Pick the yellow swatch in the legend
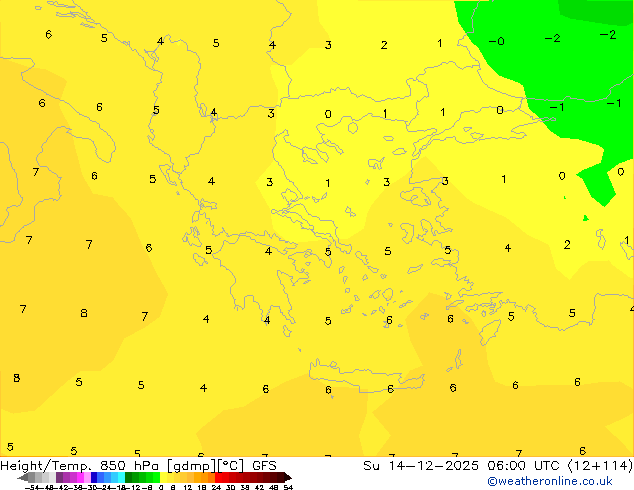This screenshot has height=490, width=634. click(163, 477)
